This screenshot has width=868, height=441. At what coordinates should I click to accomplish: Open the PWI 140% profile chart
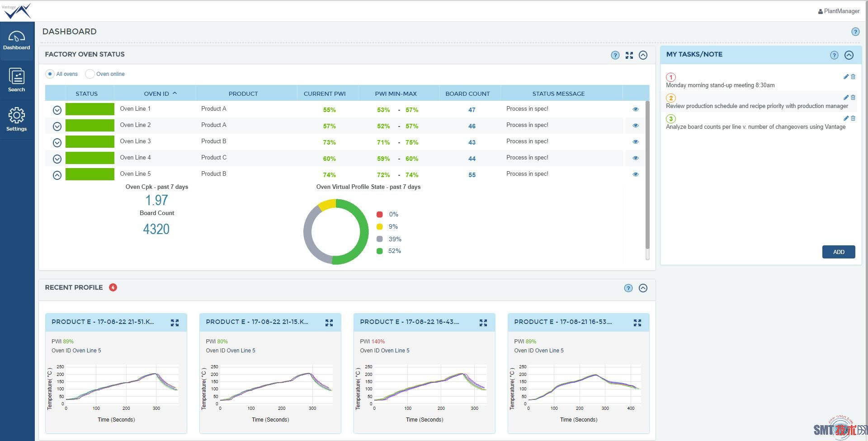[x=424, y=392]
